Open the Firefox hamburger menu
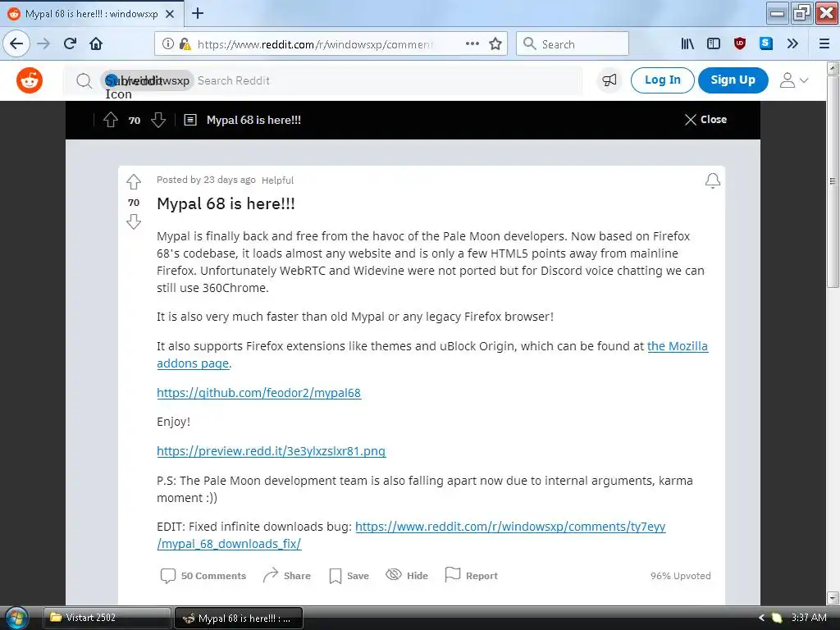Viewport: 840px width, 630px height. [x=824, y=44]
